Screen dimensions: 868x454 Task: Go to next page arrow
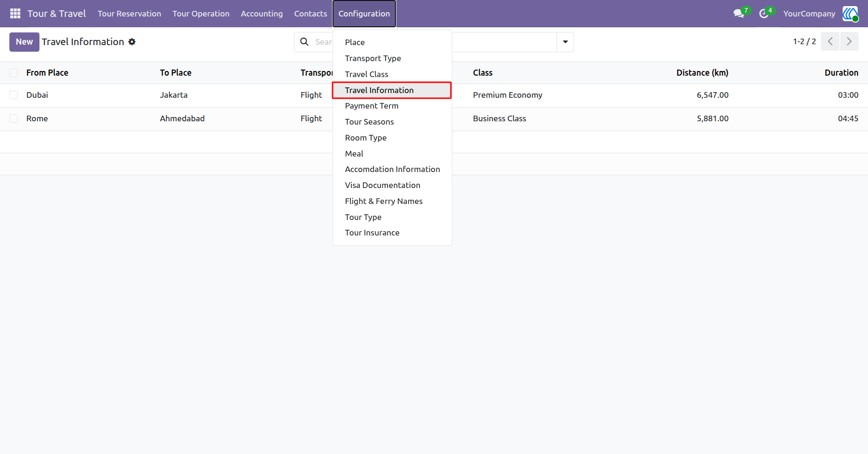(849, 41)
